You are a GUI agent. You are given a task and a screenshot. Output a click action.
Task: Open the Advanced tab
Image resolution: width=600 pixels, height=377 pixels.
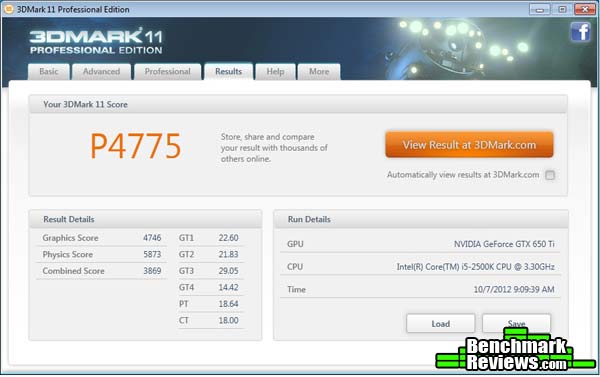coord(101,72)
